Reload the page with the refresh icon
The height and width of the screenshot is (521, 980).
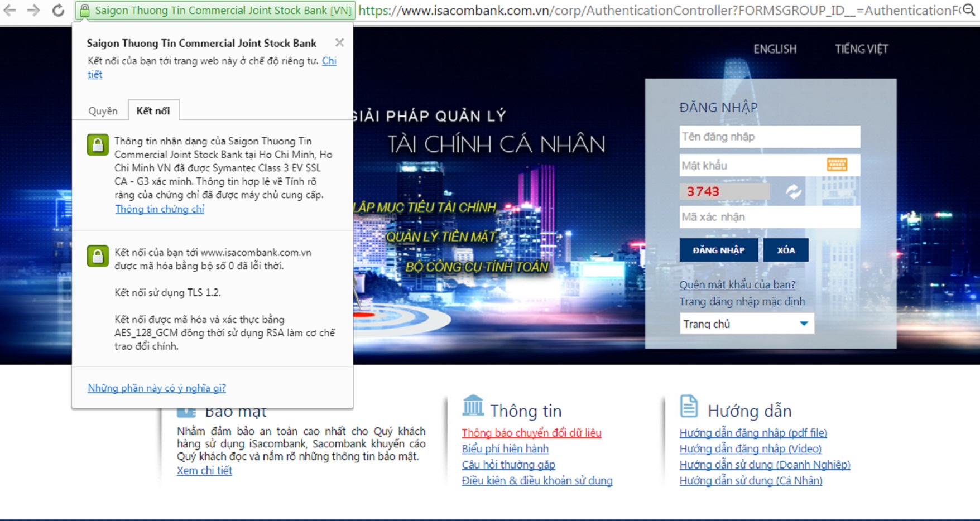click(58, 10)
